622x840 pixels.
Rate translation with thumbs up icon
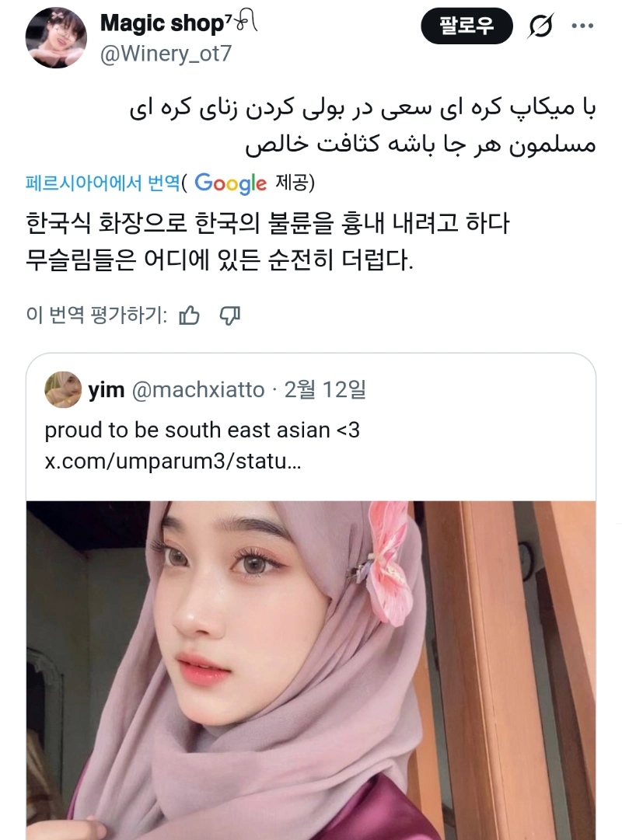pos(189,315)
